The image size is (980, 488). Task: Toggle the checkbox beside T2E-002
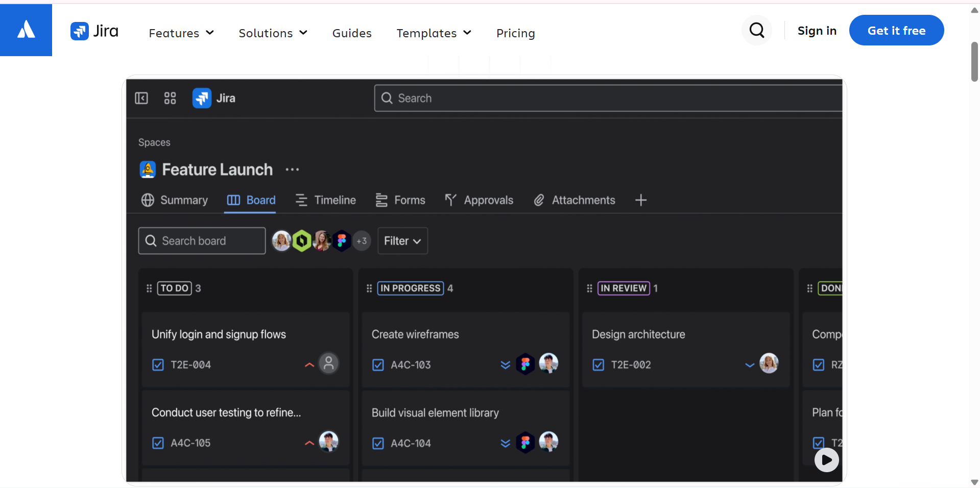[599, 365]
